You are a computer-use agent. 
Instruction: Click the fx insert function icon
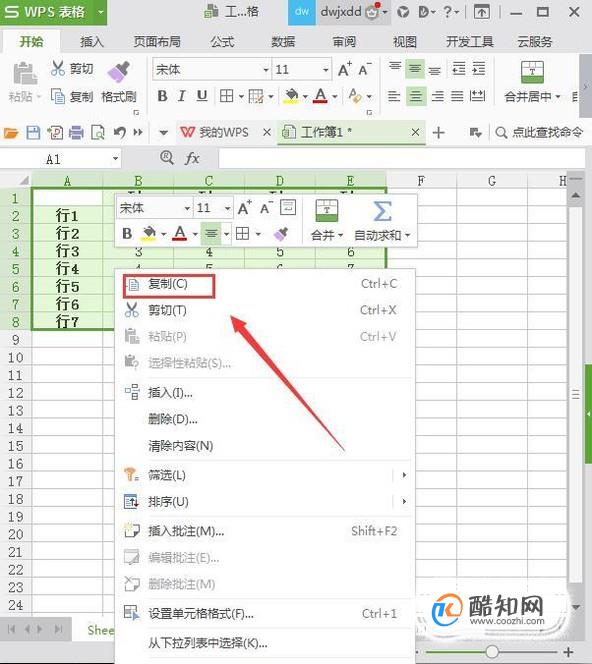(192, 158)
